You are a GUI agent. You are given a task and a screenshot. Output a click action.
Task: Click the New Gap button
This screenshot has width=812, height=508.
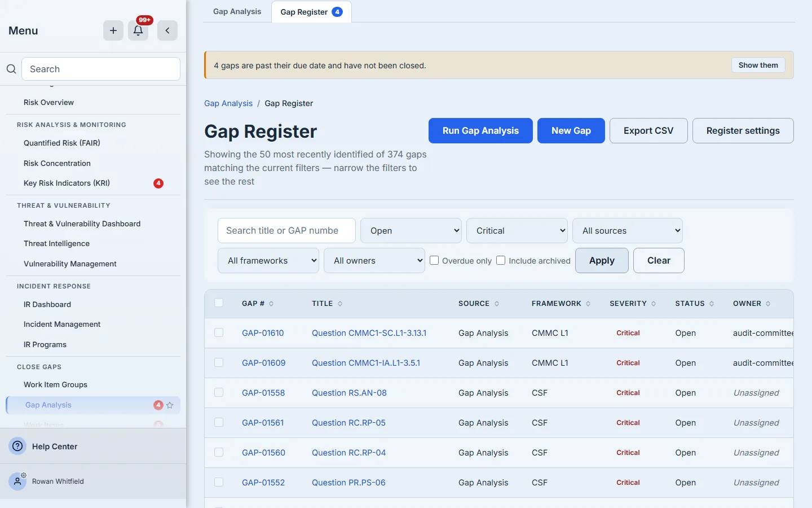click(x=571, y=131)
